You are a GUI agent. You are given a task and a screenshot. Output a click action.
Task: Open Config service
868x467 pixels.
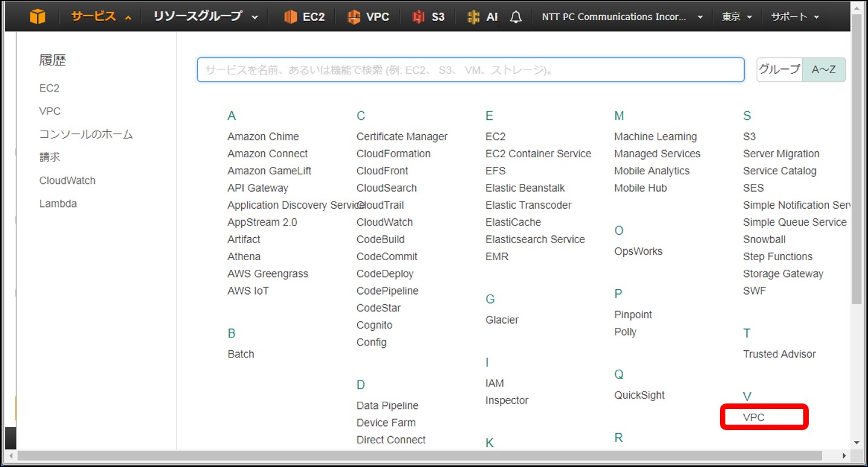tap(372, 342)
